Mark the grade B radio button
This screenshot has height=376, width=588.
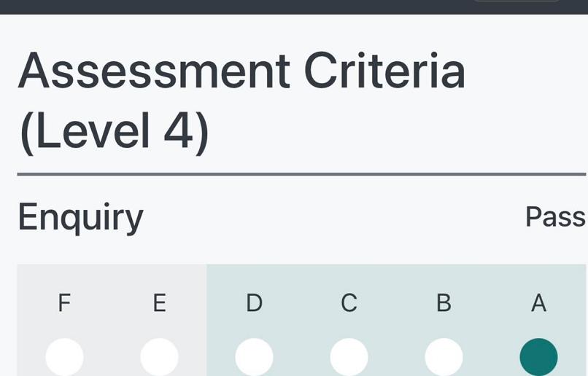click(x=444, y=357)
